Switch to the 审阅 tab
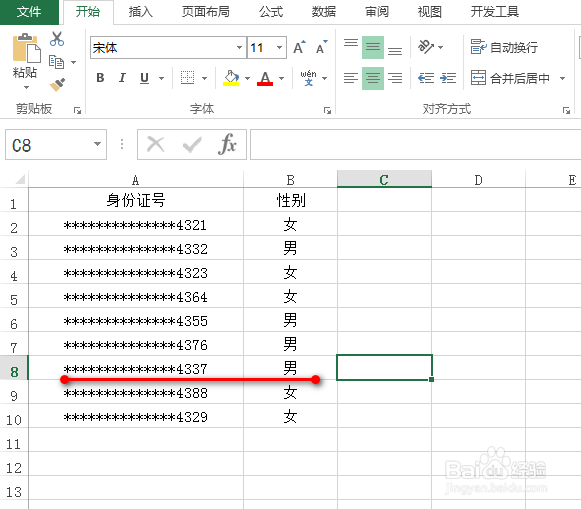581x509 pixels. click(377, 12)
